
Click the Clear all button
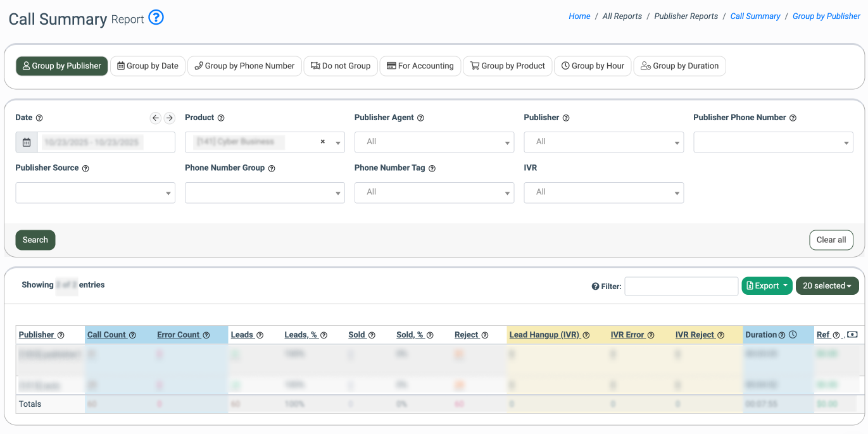pyautogui.click(x=831, y=240)
